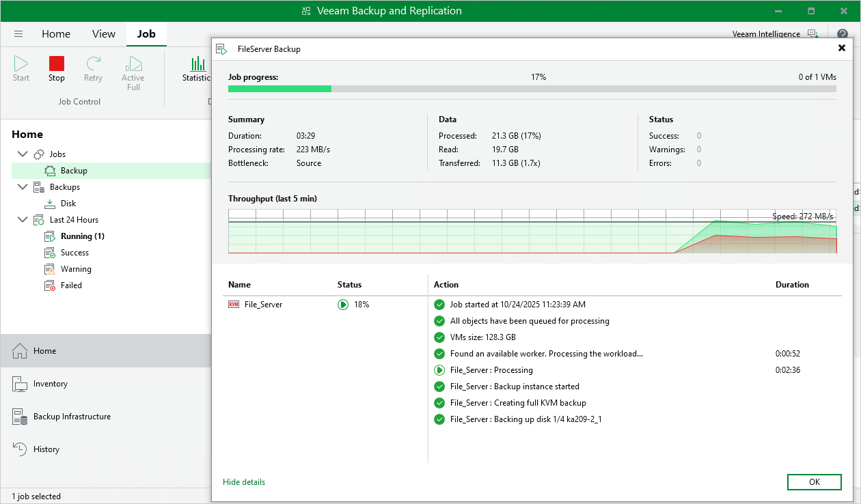Click the OK button in dialog
The width and height of the screenshot is (861, 504).
[x=814, y=482]
